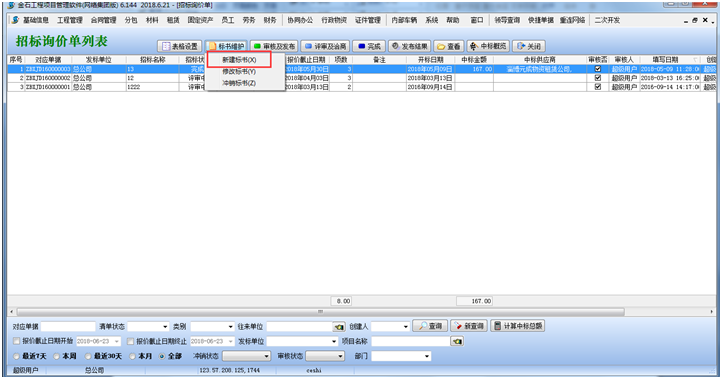Screen dimensions: 722x379
Task: Select the 全部 radio button
Action: [162, 356]
